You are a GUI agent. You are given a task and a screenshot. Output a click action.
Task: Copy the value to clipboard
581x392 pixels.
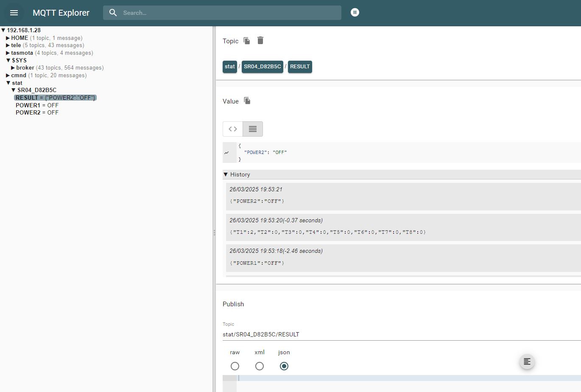[x=247, y=101]
